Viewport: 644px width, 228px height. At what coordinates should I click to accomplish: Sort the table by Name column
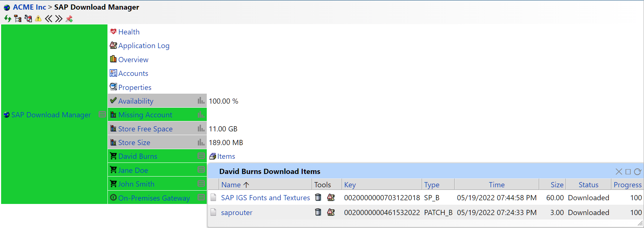tap(231, 185)
